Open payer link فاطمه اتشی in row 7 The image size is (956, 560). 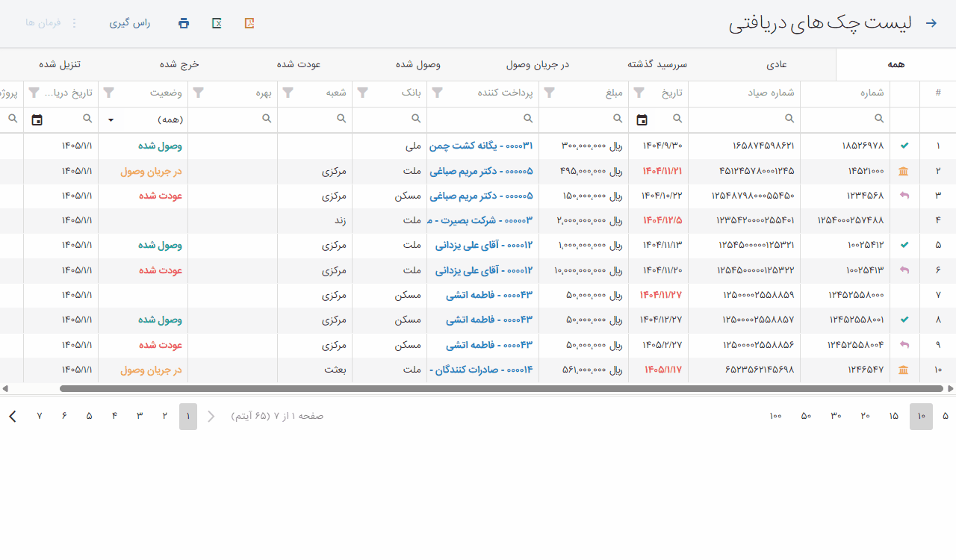[489, 295]
